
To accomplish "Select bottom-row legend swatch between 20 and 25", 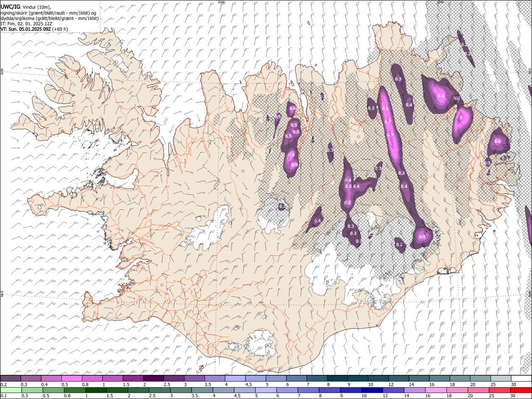I will [x=478, y=390].
